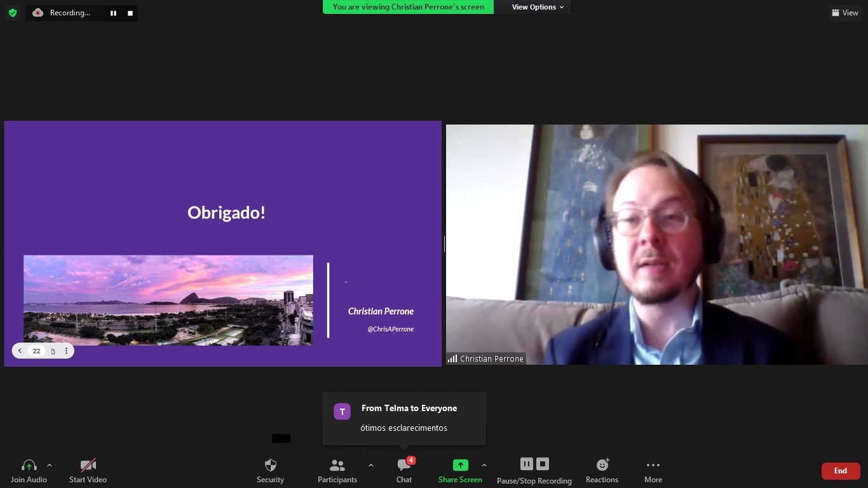Pause the recording from top indicator

pyautogui.click(x=113, y=13)
